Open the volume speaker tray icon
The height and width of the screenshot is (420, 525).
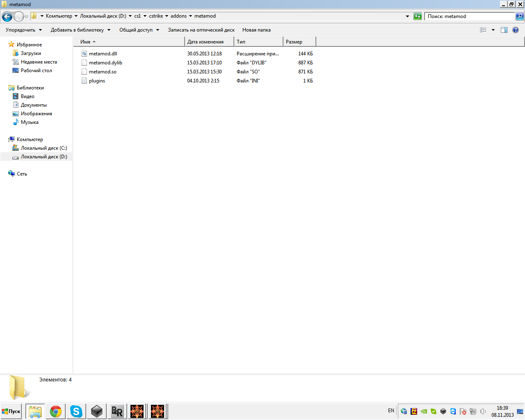pyautogui.click(x=483, y=411)
